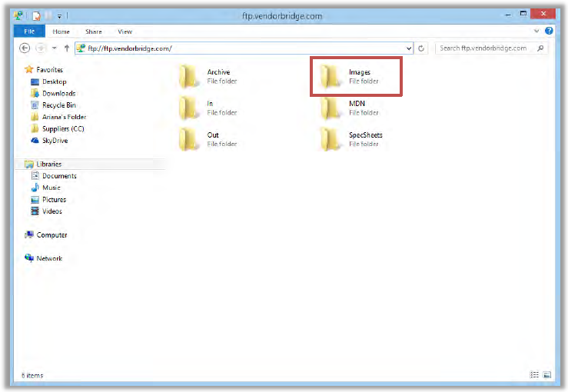Open the Out folder
Screen dimensions: 568x392
pos(208,139)
